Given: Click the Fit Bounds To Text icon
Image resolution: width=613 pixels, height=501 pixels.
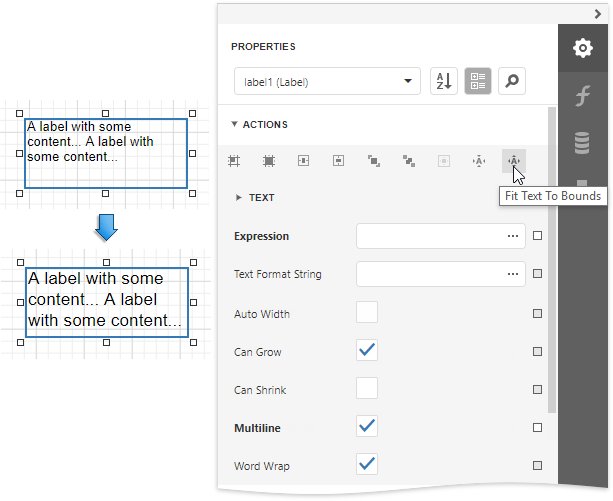Looking at the screenshot, I should pos(478,160).
